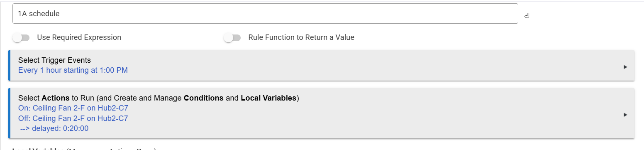Click the 'Rule Function to Return a Value' label
This screenshot has width=644, height=150.
[301, 37]
